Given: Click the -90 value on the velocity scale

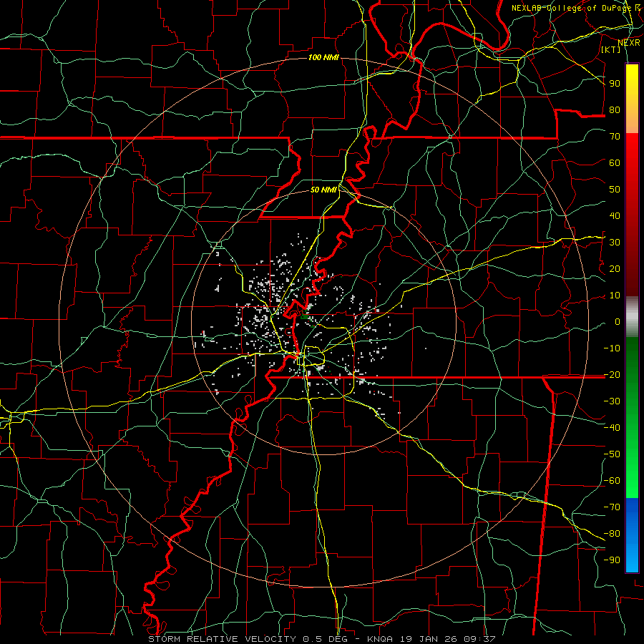Looking at the screenshot, I should [x=612, y=560].
